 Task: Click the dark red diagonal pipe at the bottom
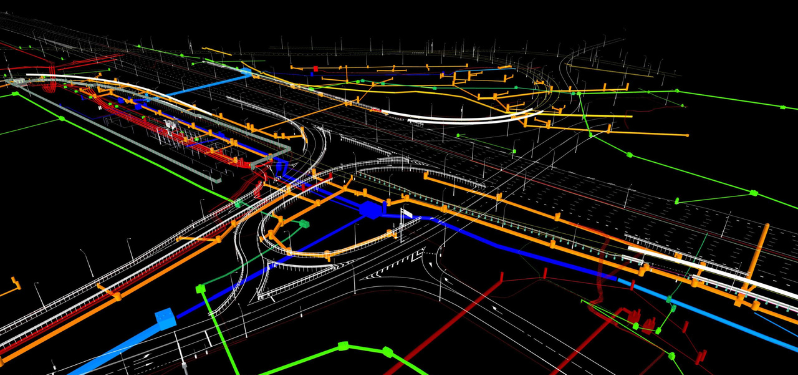(443, 326)
